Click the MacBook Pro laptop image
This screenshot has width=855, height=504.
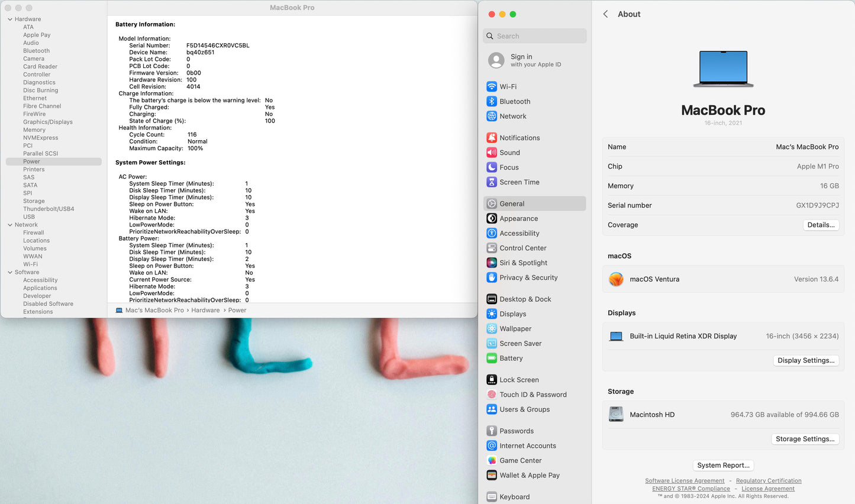[x=723, y=69]
